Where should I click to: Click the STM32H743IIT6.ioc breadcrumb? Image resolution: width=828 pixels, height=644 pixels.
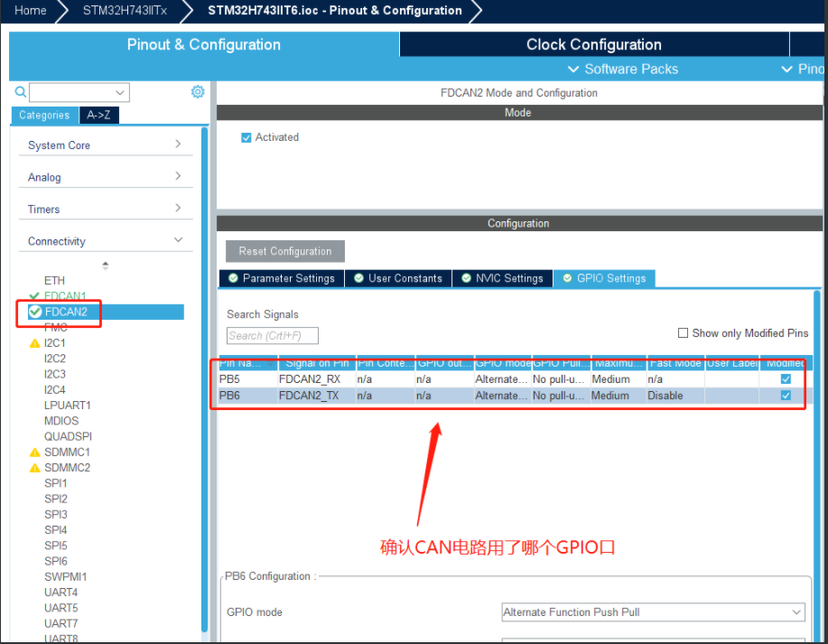pos(335,11)
